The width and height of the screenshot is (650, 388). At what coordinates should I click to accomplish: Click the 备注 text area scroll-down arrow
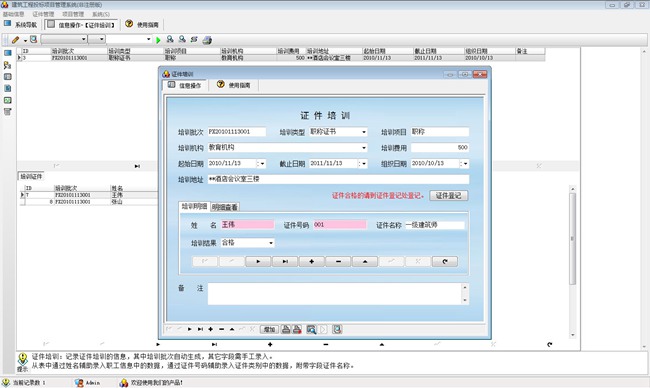[x=465, y=300]
